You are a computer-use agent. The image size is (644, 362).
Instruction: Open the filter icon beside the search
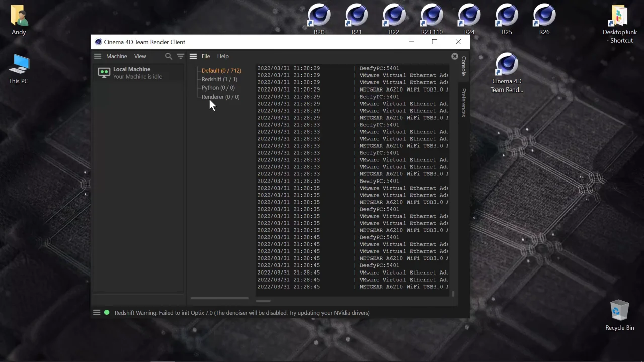tap(181, 56)
